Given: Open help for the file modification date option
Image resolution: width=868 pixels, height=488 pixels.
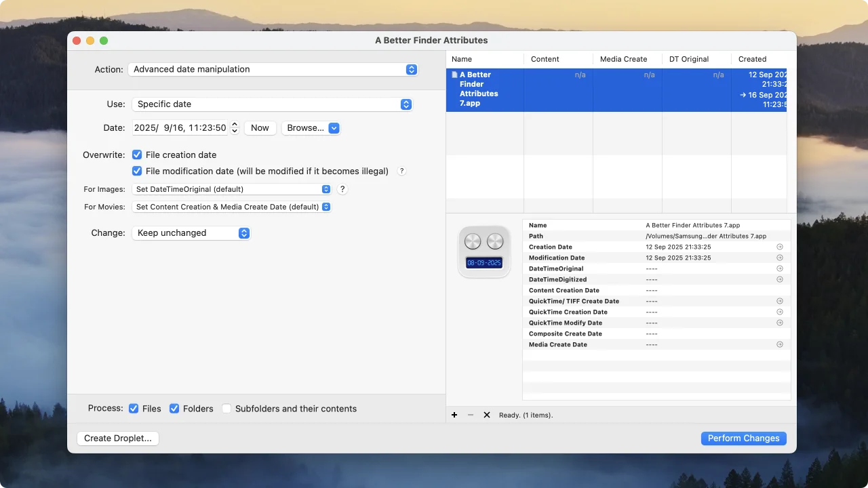Looking at the screenshot, I should (401, 171).
